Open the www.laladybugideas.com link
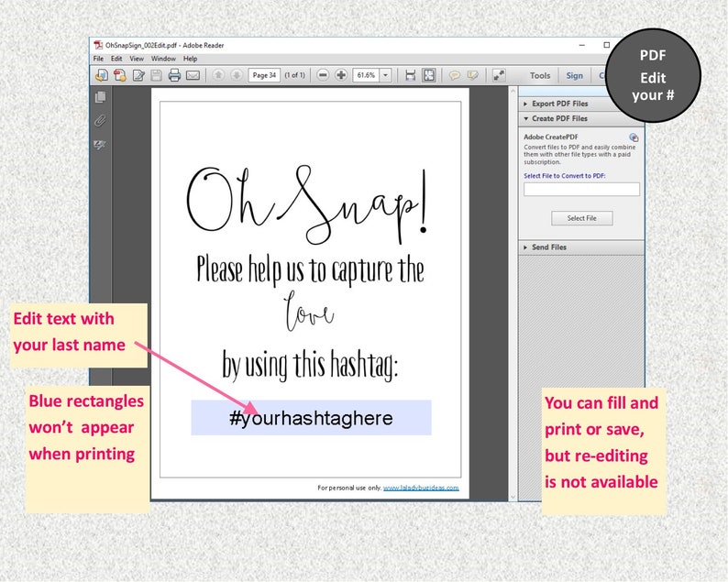Screen dimensions: 728x582 [421, 488]
